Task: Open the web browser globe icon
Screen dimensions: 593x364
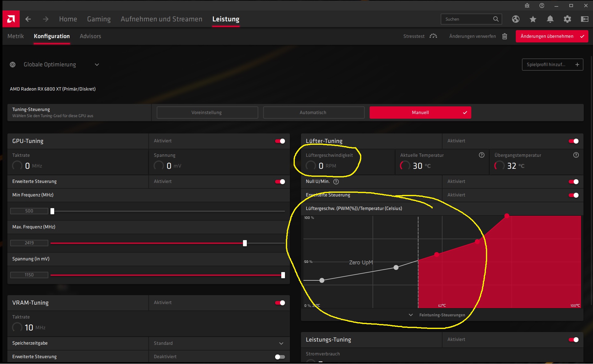Action: (516, 19)
